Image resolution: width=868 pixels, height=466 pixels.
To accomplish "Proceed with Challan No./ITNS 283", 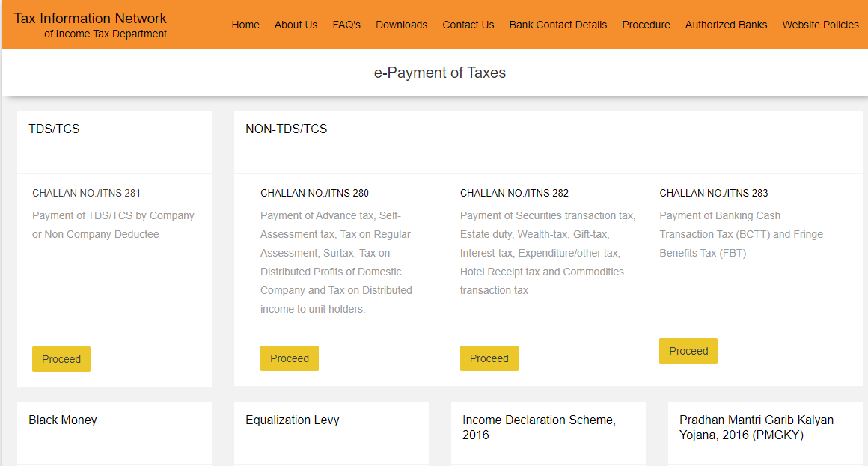I will coord(688,351).
